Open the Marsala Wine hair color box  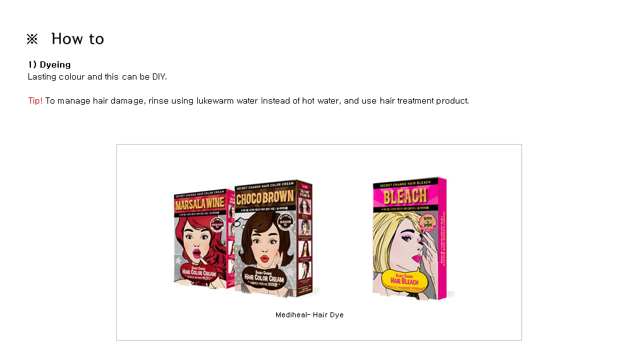pyautogui.click(x=204, y=239)
